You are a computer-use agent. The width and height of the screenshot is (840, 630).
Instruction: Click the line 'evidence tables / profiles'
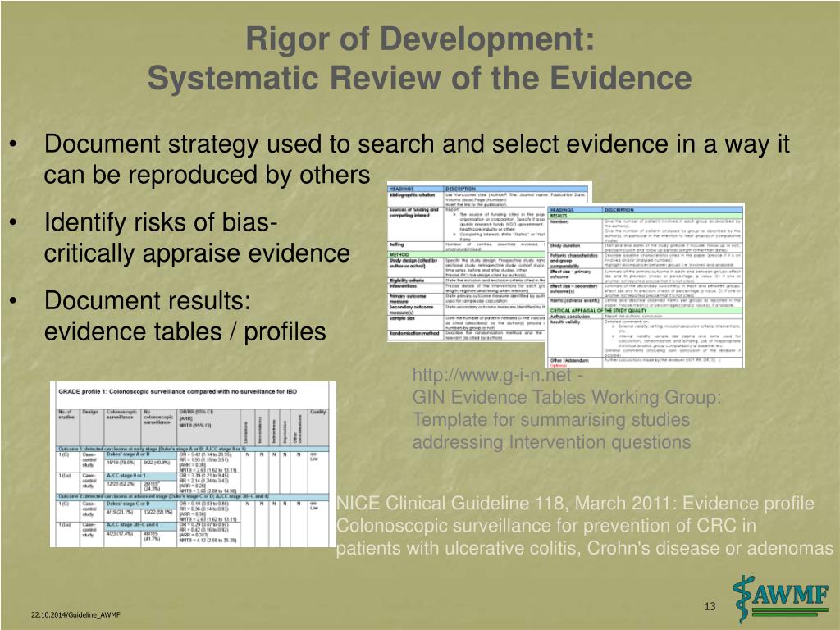pos(185,331)
